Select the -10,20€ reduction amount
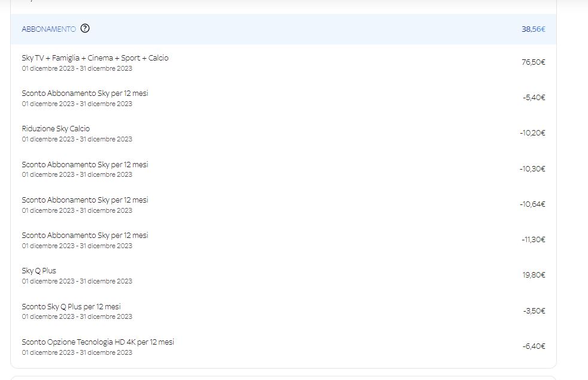 click(532, 132)
